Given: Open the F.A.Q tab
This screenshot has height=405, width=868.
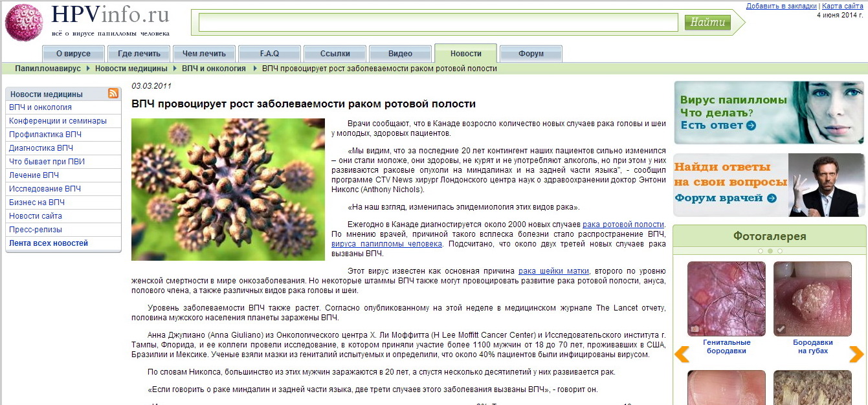Looking at the screenshot, I should [269, 54].
